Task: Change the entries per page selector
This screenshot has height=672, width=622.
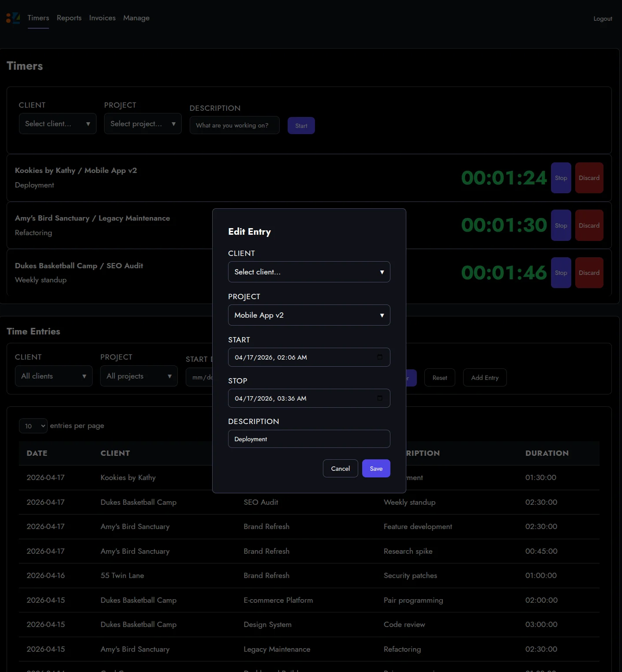Action: coord(33,426)
